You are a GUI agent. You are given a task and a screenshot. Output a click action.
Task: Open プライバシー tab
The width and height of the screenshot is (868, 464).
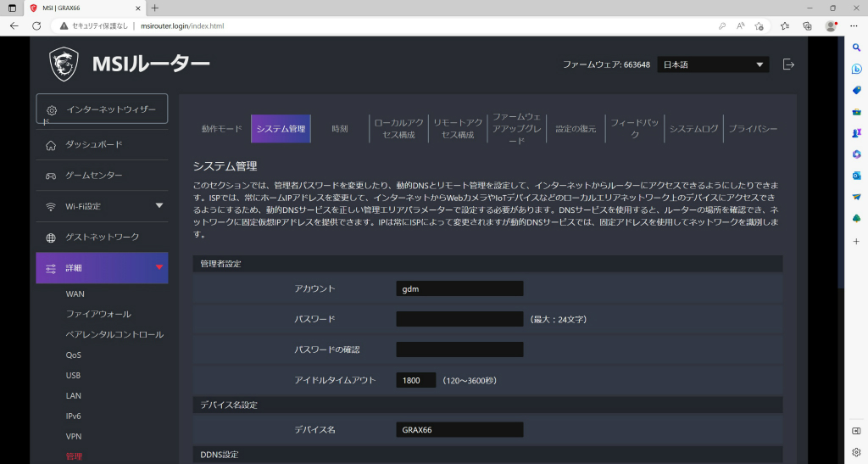point(753,129)
